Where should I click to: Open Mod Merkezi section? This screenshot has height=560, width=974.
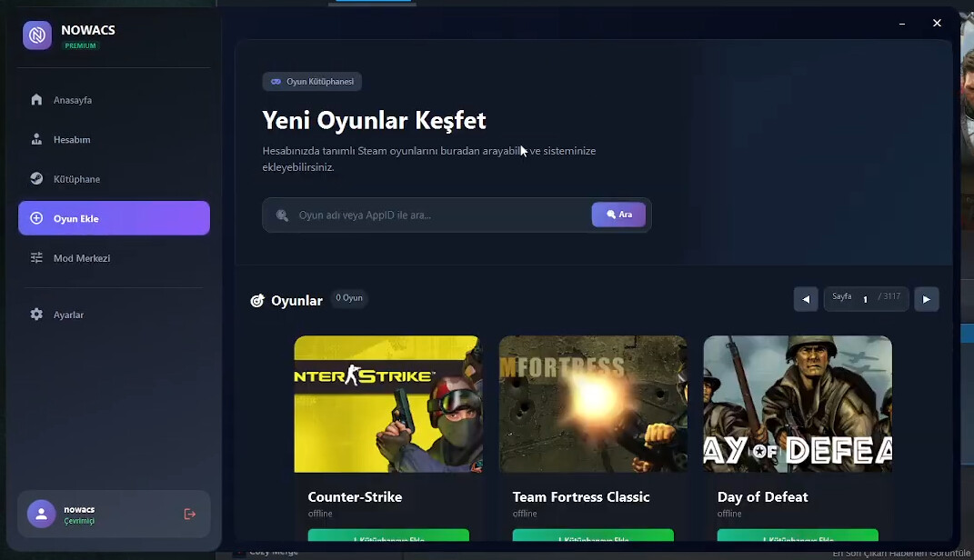point(114,257)
